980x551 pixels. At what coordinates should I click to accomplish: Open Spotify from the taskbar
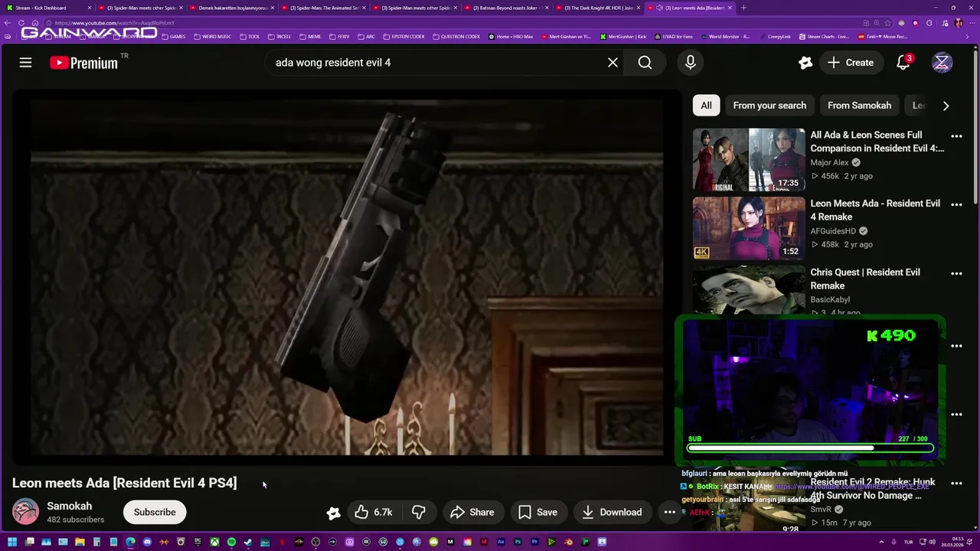(231, 543)
